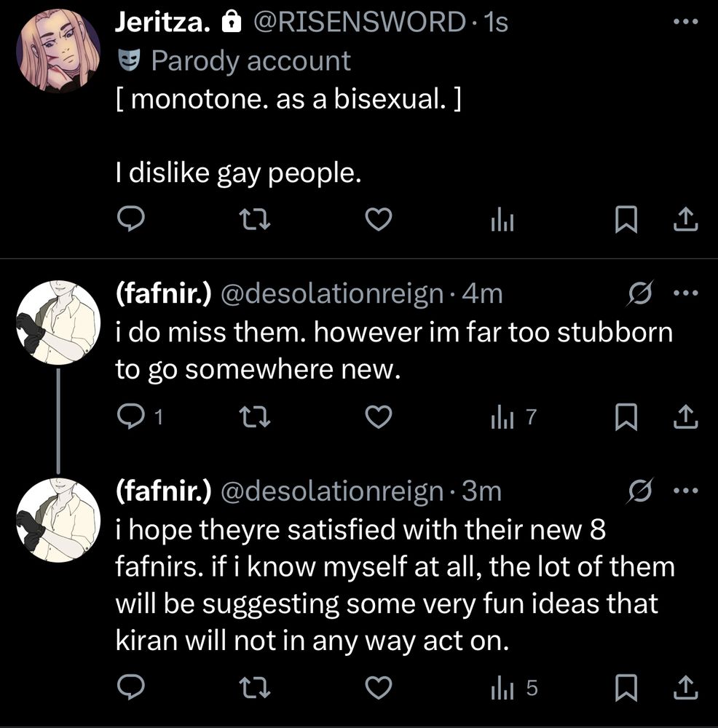Bookmark fafnir's '8 fafnirs' tweet
Viewport: 718px width, 728px height.
point(624,688)
